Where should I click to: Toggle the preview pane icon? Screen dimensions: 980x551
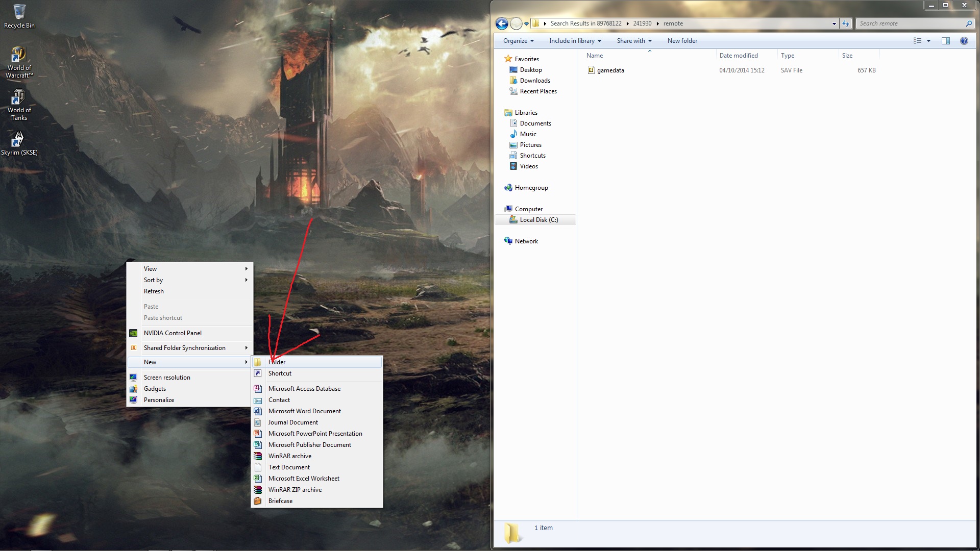tap(945, 41)
